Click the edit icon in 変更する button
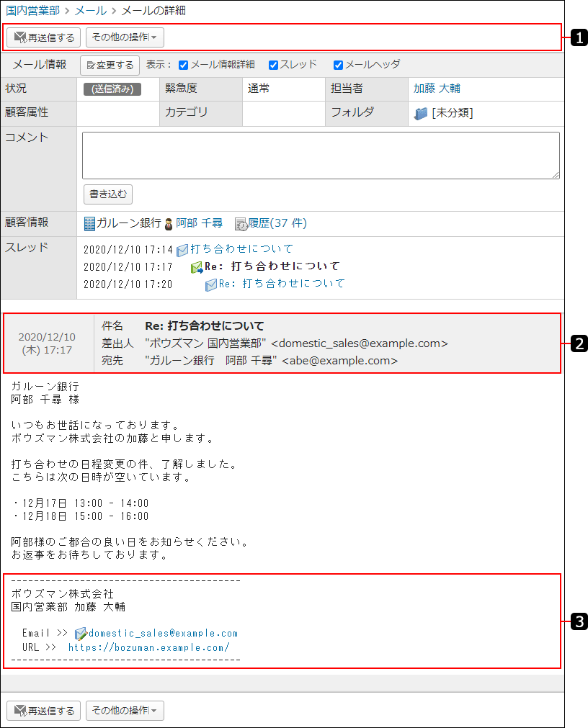This screenshot has width=588, height=728. pos(91,66)
